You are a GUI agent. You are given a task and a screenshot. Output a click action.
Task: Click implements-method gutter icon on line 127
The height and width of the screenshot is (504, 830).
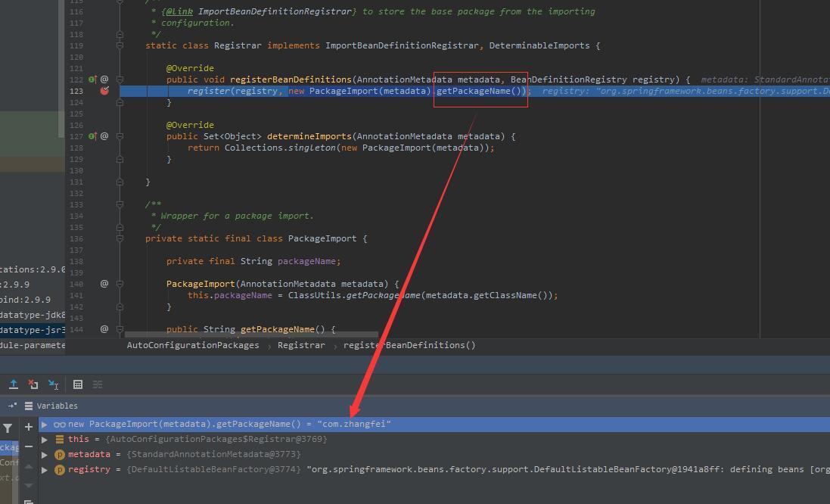coord(92,136)
